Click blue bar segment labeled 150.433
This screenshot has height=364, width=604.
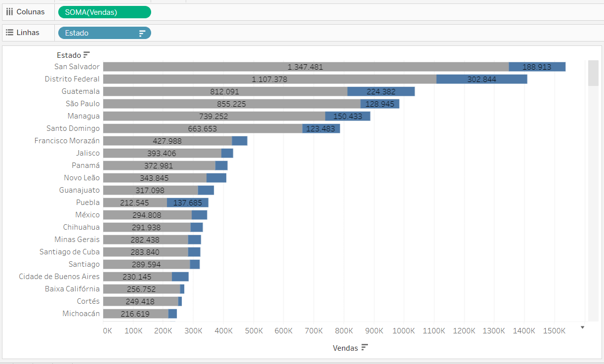[348, 116]
